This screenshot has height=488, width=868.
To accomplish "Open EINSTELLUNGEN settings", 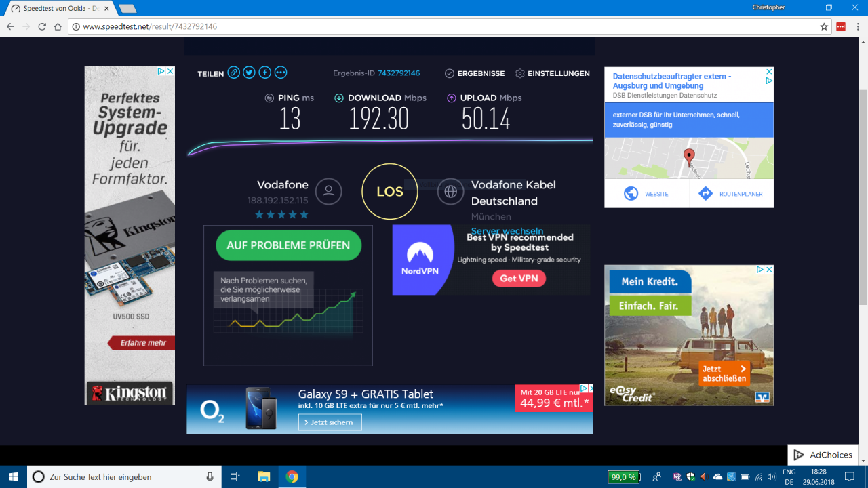I will pyautogui.click(x=553, y=73).
